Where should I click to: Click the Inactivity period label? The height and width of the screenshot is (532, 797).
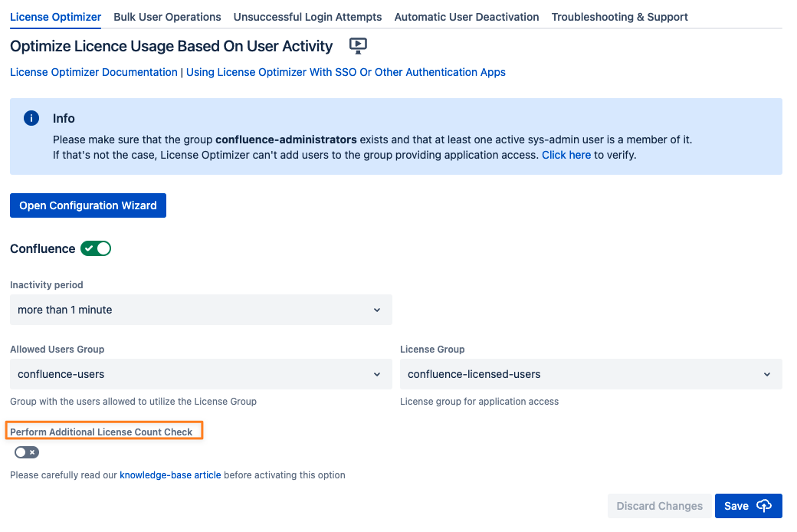[46, 285]
